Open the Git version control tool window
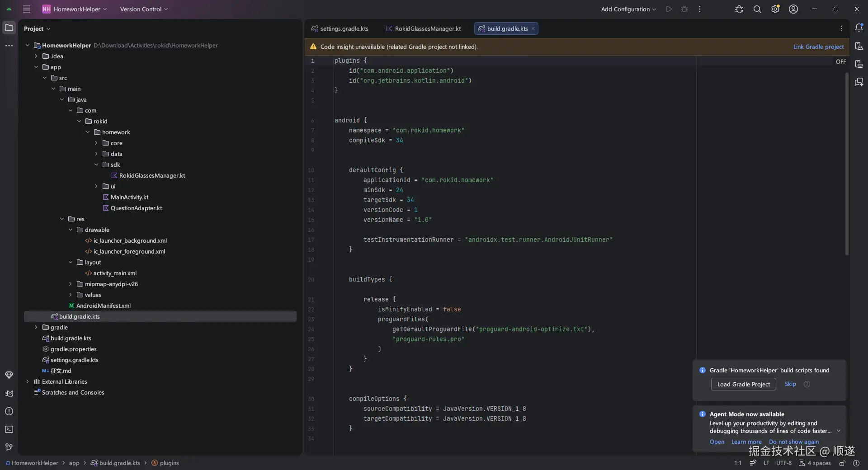 click(x=9, y=447)
